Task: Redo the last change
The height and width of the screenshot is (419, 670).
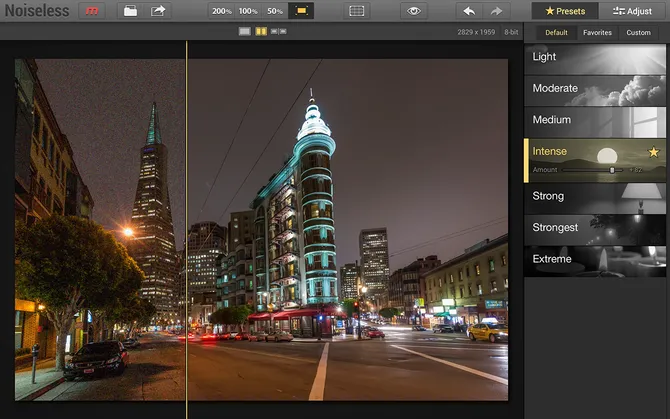Action: point(496,11)
